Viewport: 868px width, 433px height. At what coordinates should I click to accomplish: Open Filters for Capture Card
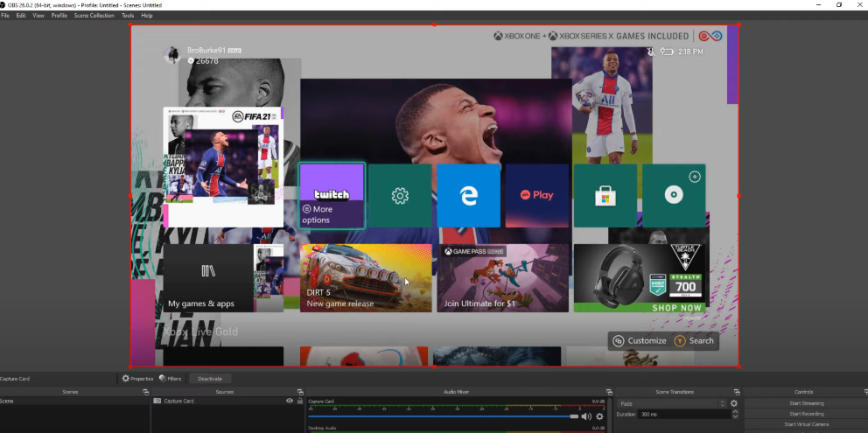(x=171, y=379)
